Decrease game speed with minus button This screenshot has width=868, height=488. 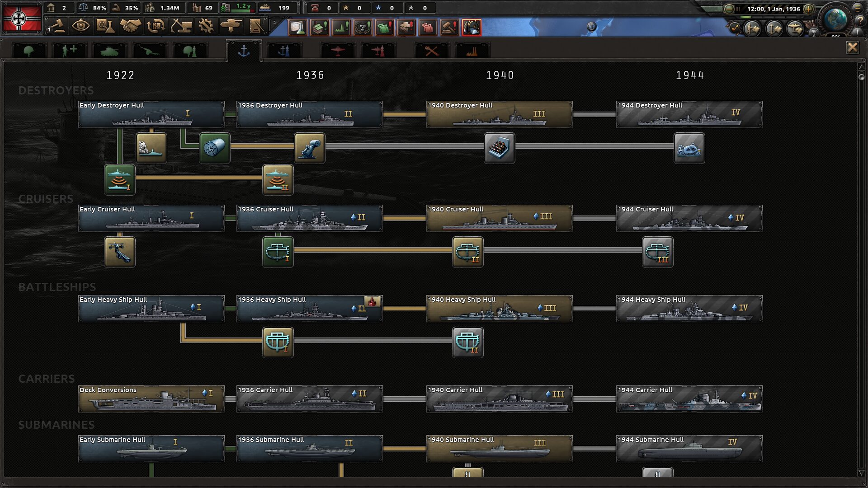[729, 9]
